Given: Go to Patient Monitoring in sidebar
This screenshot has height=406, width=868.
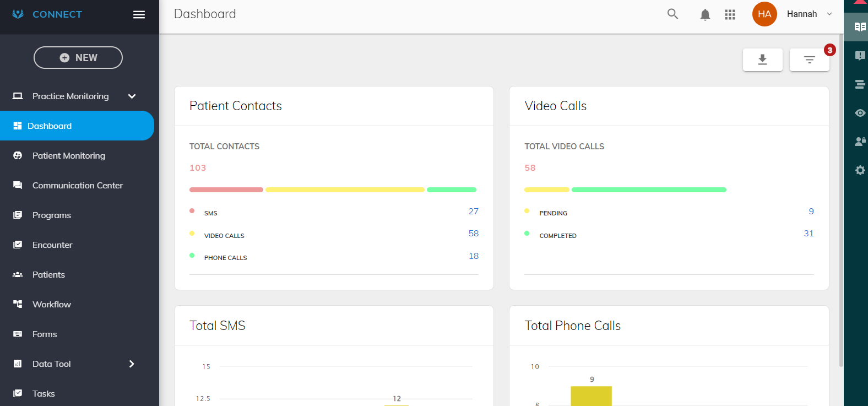Looking at the screenshot, I should (69, 156).
